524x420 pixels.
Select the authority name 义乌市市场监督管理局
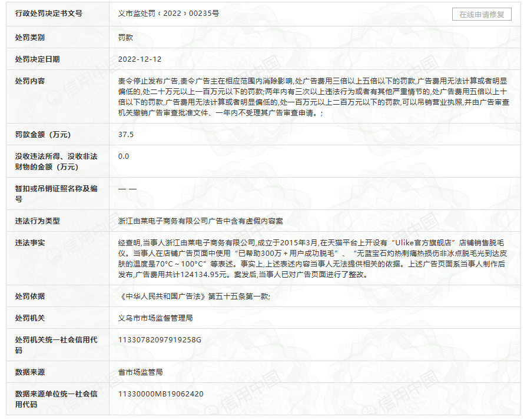155,318
